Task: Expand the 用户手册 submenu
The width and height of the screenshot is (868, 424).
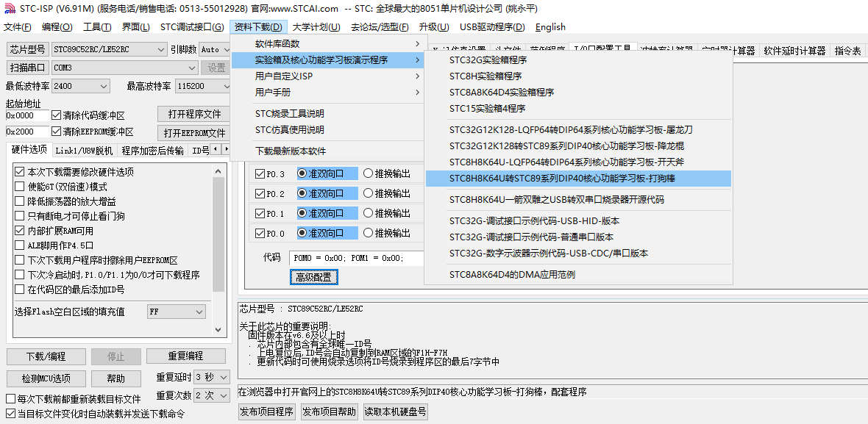Action: 329,92
